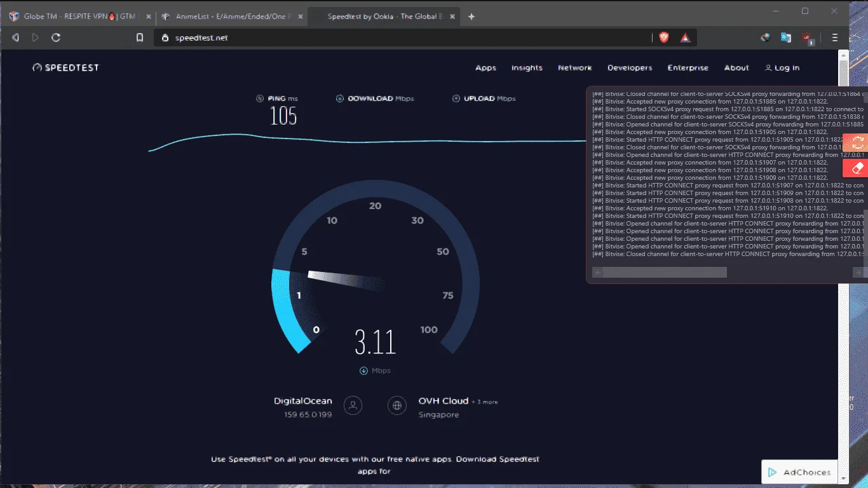This screenshot has height=488, width=868.
Task: Click the log panel's right scroll arrow
Action: coord(858,273)
